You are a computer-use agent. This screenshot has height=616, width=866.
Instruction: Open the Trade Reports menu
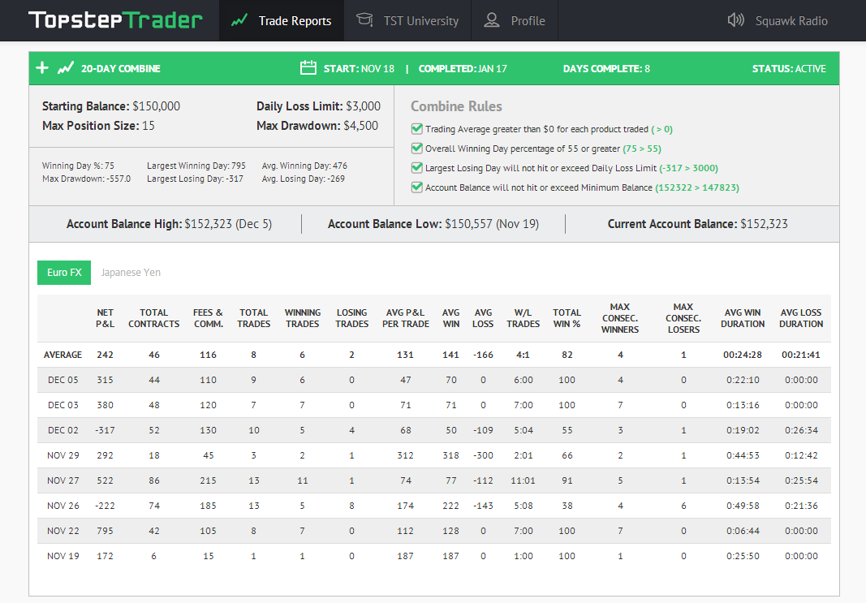point(282,20)
